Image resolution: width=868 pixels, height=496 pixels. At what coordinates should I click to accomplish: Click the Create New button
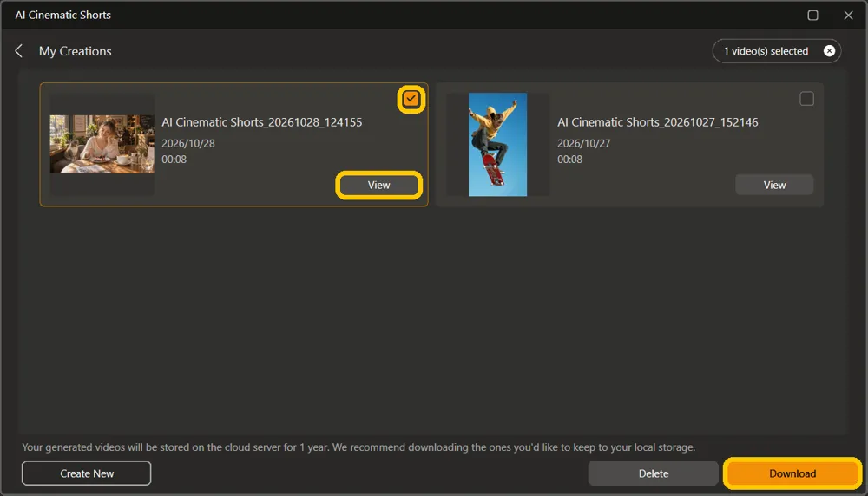pos(86,473)
